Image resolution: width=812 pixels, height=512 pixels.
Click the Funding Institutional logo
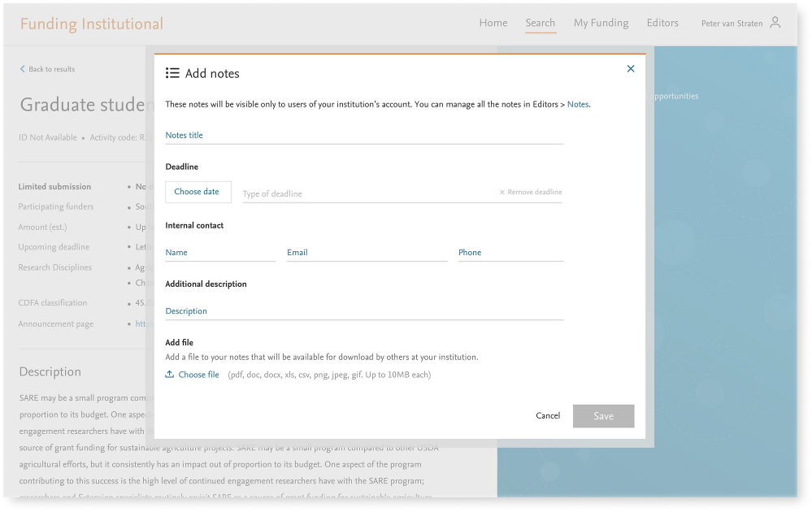[x=92, y=24]
